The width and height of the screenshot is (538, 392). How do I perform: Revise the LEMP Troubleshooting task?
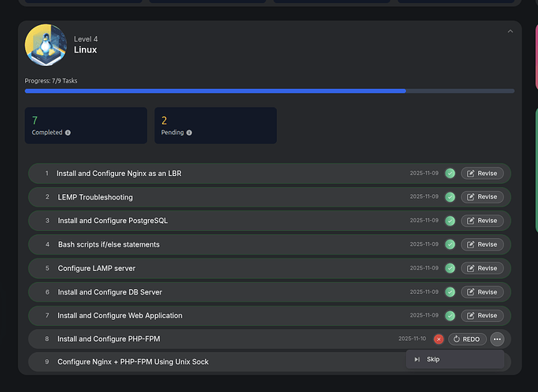coord(482,197)
